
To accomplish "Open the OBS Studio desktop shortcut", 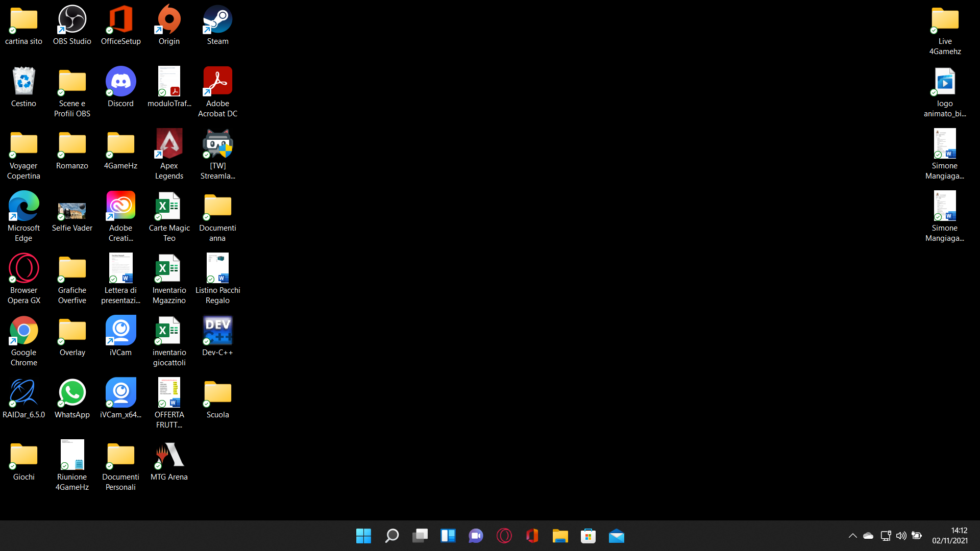I will click(72, 26).
